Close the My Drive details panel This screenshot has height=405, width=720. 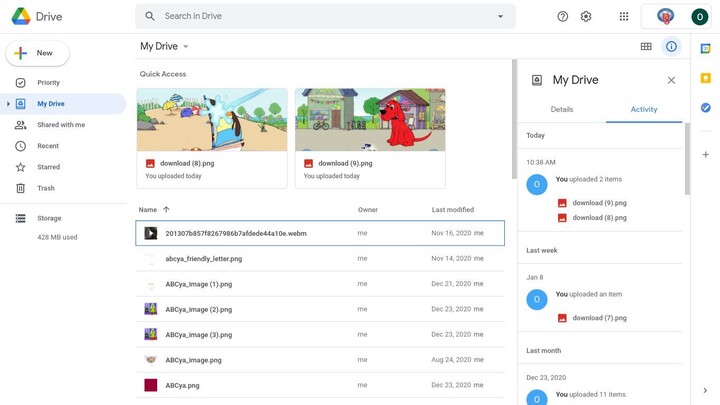tap(671, 80)
